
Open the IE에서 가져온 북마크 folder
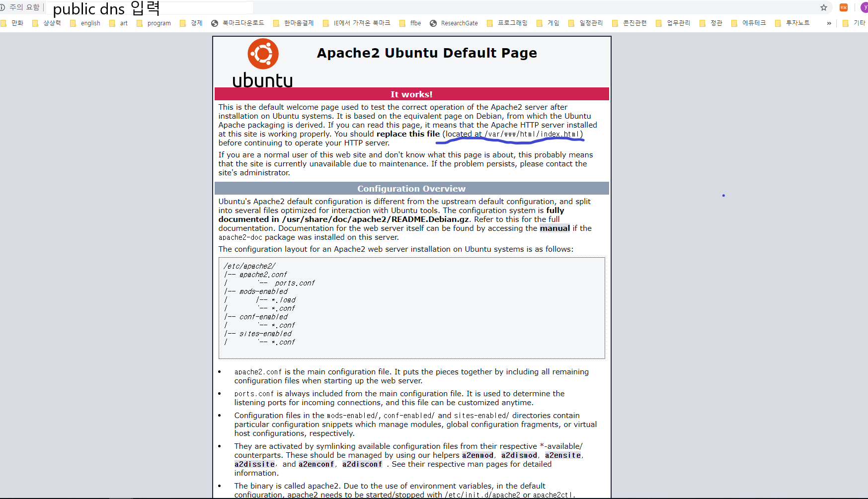[x=357, y=23]
